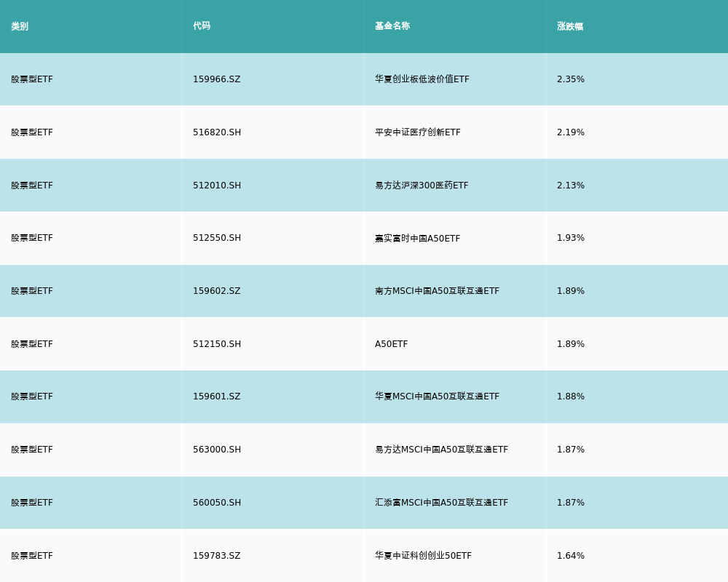728x582 pixels.
Task: Click the 类别 column header
Action: (20, 26)
